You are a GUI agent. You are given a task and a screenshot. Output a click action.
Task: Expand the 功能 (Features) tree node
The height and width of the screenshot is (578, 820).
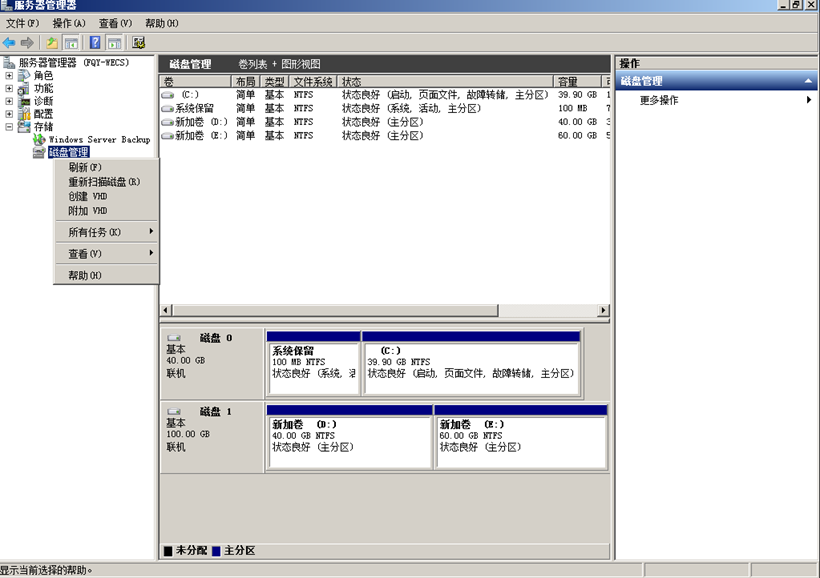10,88
